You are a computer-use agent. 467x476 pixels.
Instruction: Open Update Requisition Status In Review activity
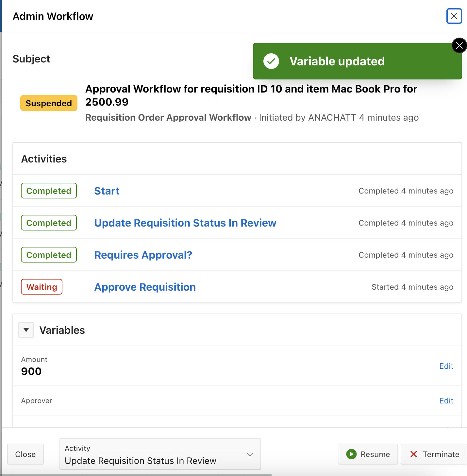[x=185, y=223]
